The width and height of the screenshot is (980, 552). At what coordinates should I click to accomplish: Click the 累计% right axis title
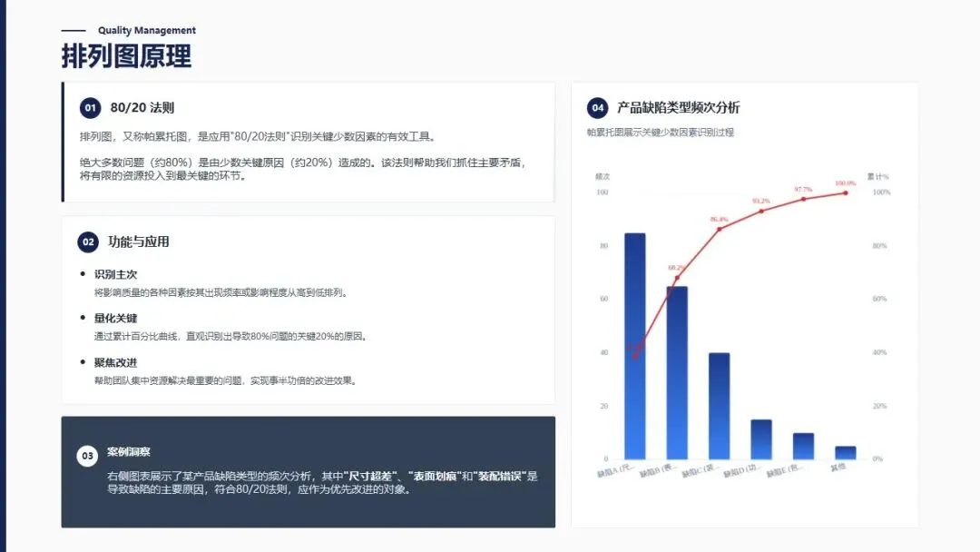point(877,177)
